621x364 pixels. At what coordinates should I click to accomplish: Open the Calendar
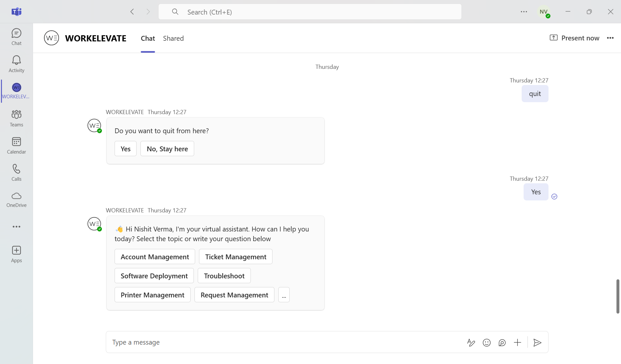(16, 145)
